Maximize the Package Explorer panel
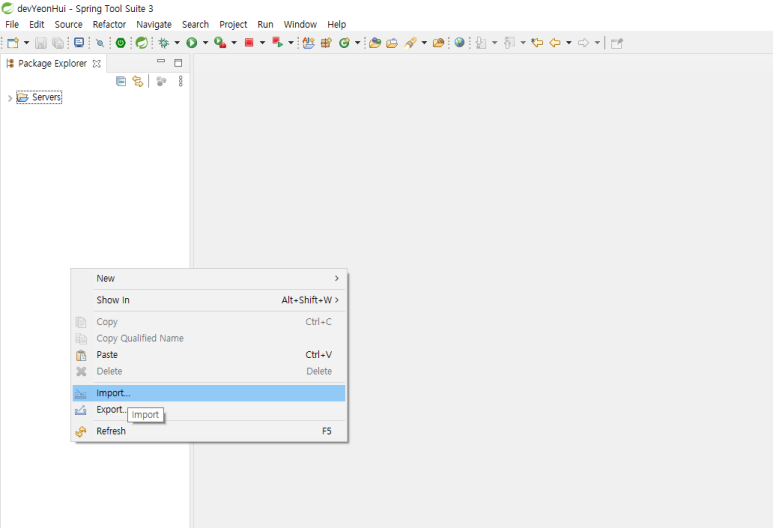 tap(178, 63)
